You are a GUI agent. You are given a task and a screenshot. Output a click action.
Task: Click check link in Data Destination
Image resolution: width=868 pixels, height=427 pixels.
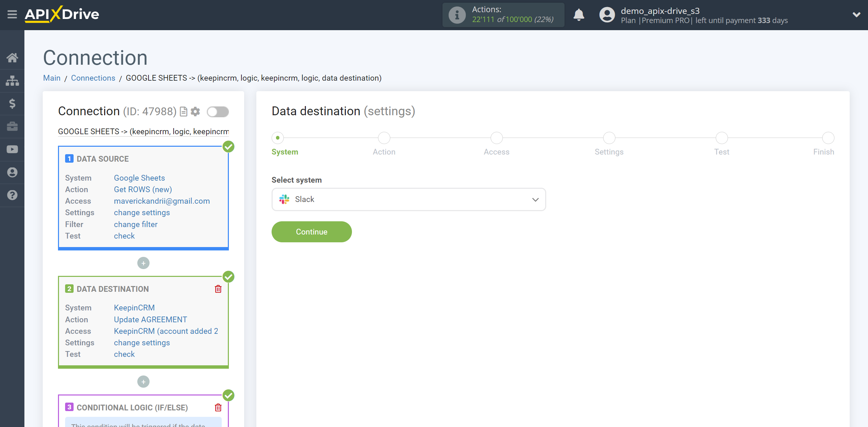124,354
